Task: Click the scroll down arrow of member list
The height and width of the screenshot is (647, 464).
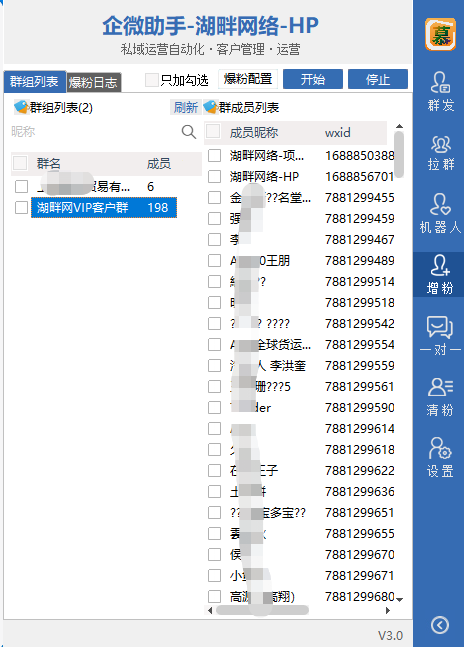Action: pos(399,599)
